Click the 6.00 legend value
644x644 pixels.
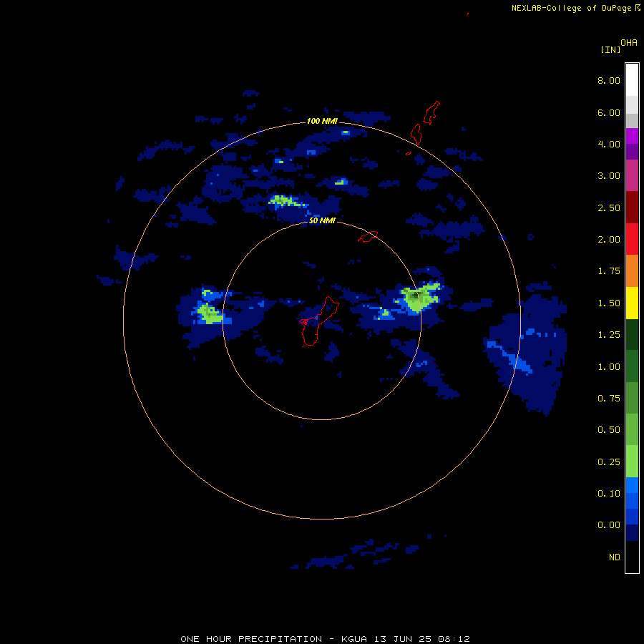click(609, 112)
